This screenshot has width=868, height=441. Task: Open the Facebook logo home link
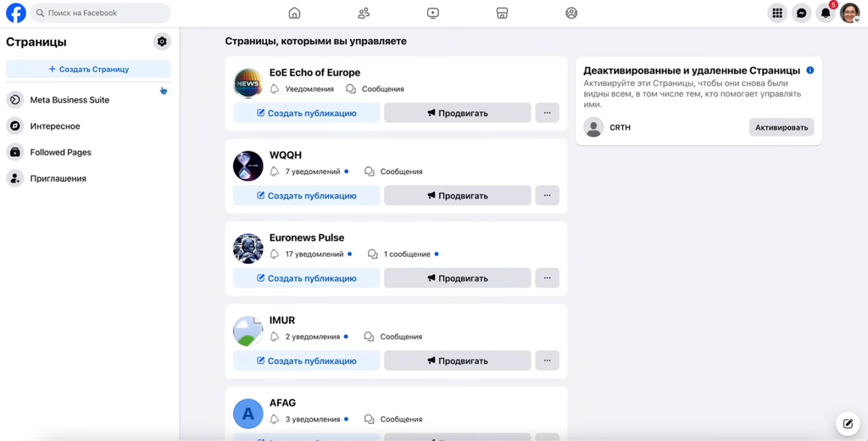[x=16, y=13]
